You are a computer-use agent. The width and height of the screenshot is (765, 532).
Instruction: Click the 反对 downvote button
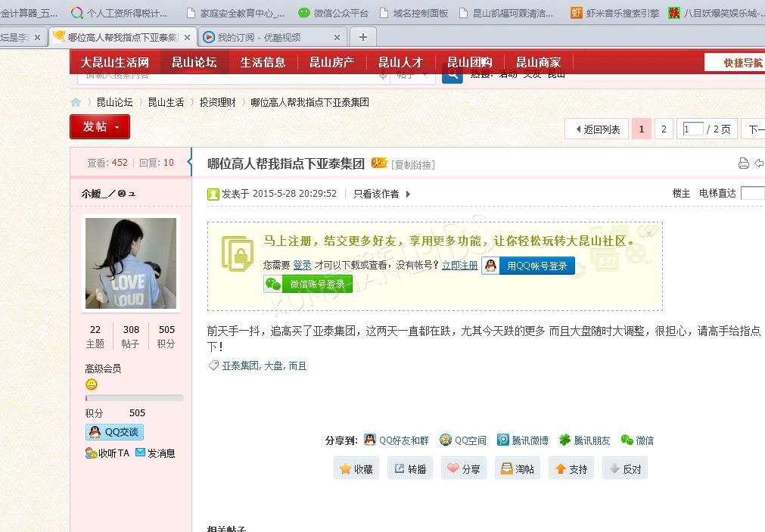click(624, 468)
